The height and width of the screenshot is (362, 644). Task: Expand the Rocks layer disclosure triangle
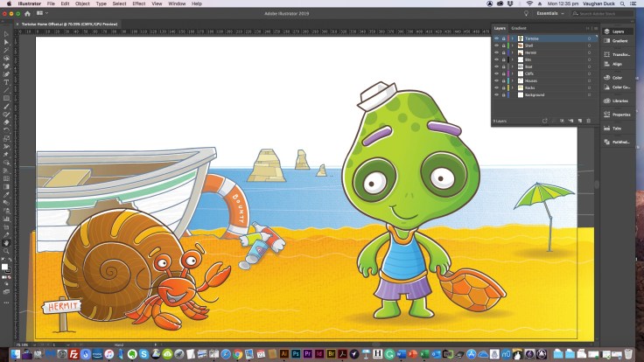(x=513, y=87)
